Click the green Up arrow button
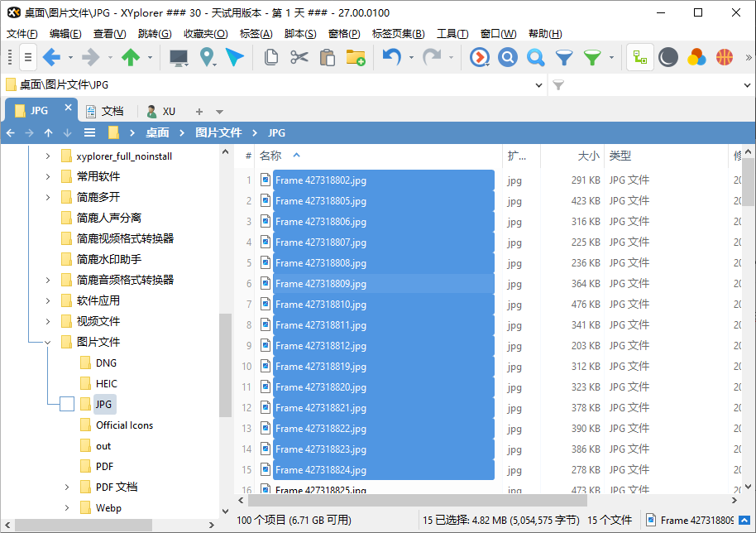The width and height of the screenshot is (756, 533). tap(130, 57)
